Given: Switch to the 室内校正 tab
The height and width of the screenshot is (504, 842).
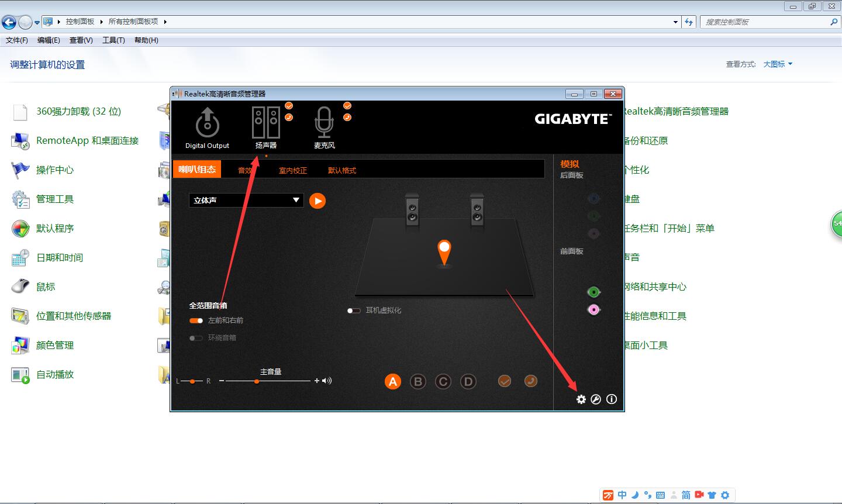Looking at the screenshot, I should coord(293,171).
